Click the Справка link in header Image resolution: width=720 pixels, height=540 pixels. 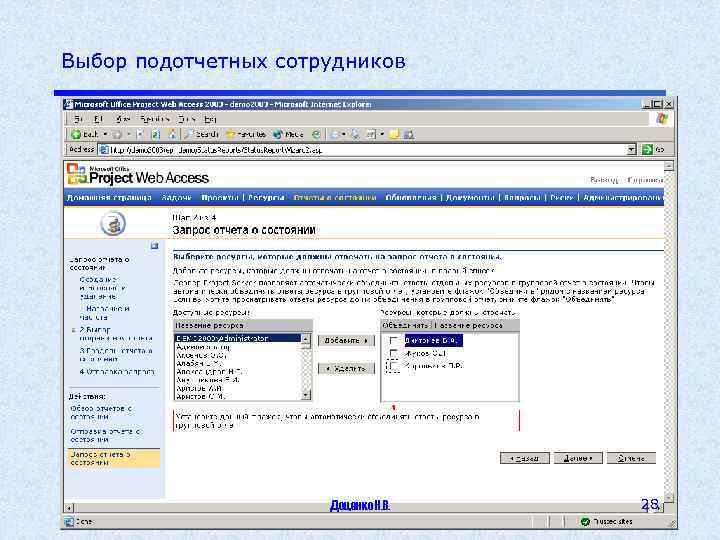tap(645, 180)
